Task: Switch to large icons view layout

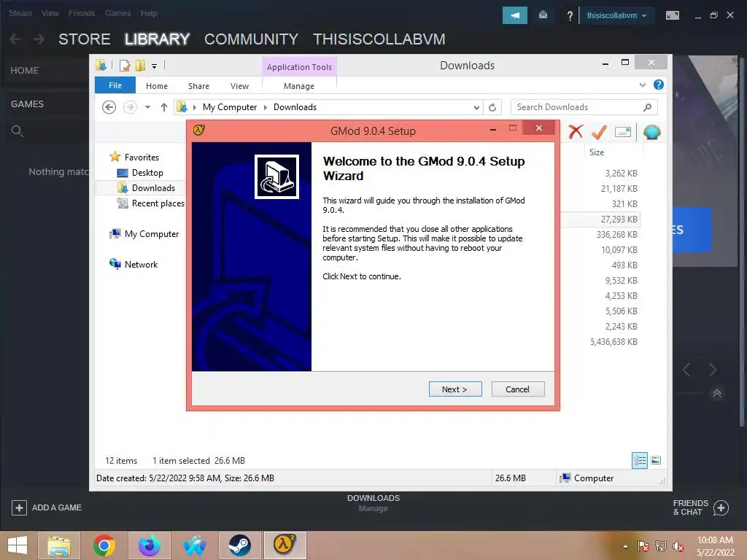Action: point(656,460)
